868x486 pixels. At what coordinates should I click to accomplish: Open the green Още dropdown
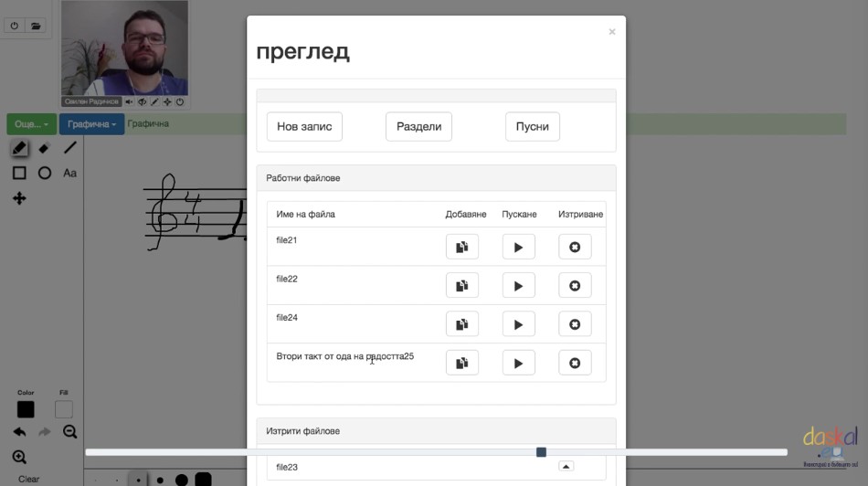tap(32, 124)
